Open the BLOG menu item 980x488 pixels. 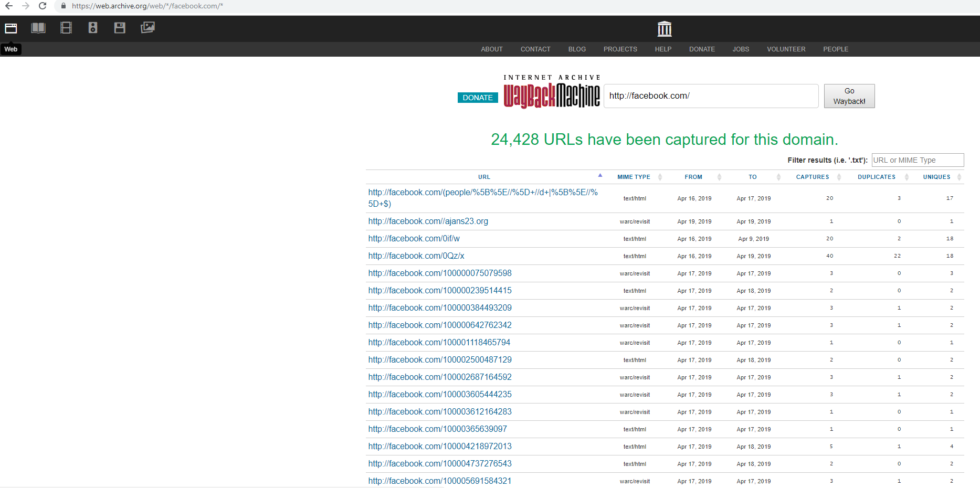pos(577,49)
